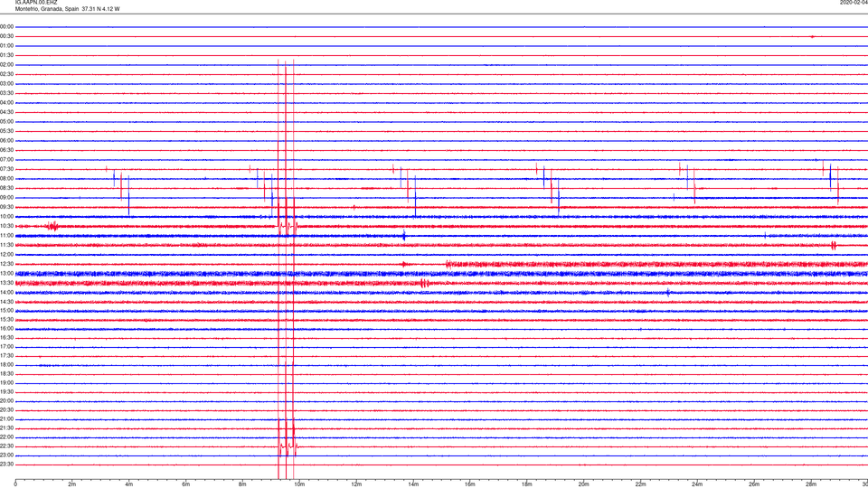Select the 23:00 trace time label
The width and height of the screenshot is (868, 488).
[7, 455]
